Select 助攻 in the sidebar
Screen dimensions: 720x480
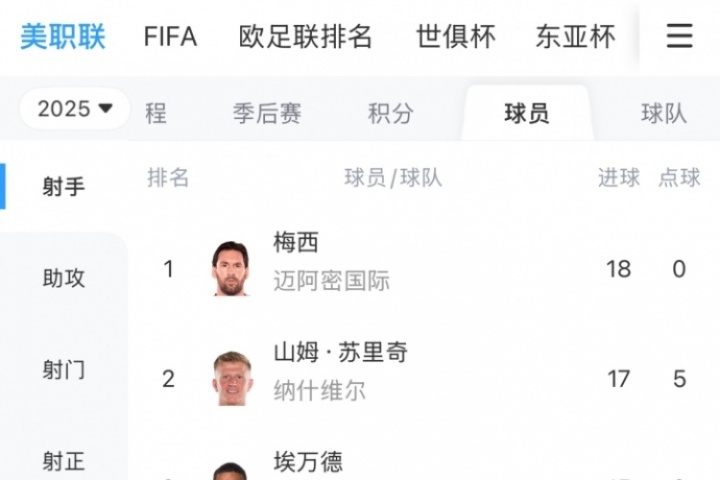64,278
